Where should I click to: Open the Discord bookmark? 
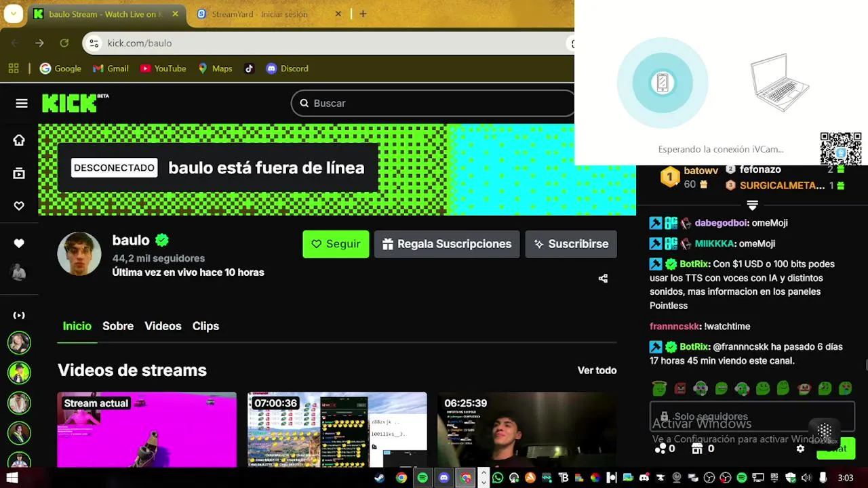click(x=287, y=68)
